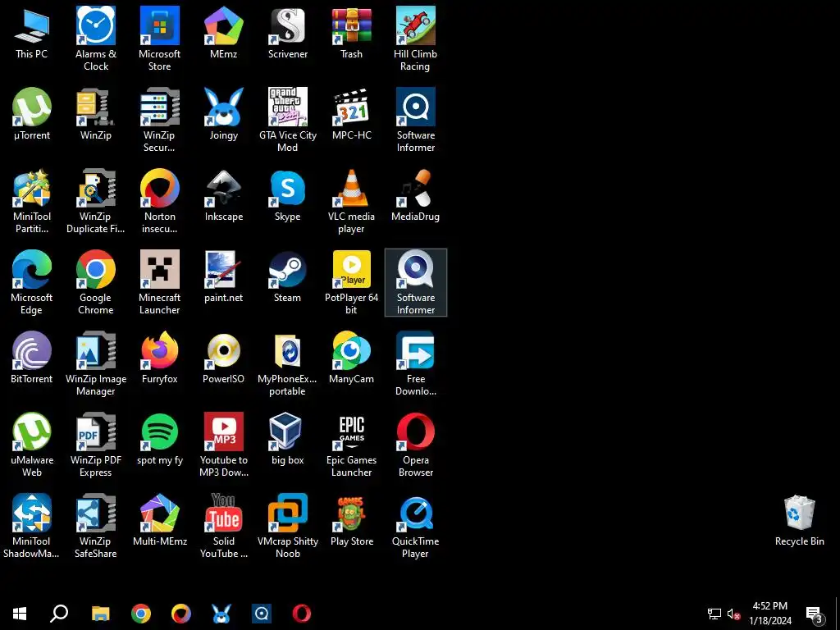Image resolution: width=840 pixels, height=630 pixels.
Task: Open the Joingy bunny taskbar icon
Action: (x=221, y=614)
